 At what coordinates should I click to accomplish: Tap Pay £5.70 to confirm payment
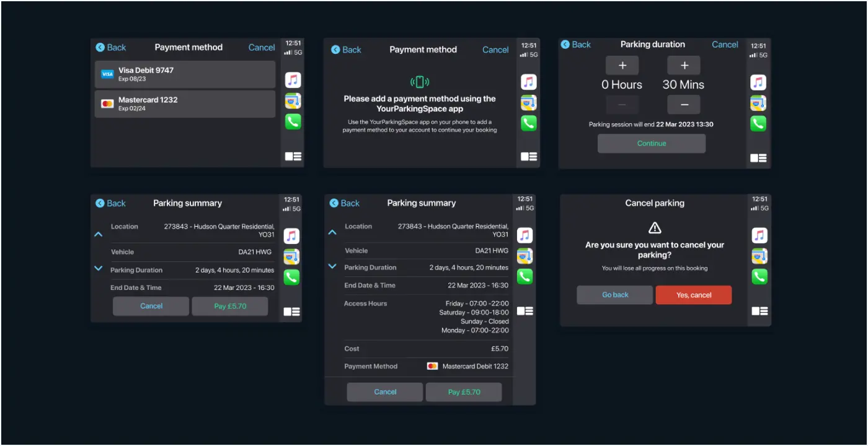click(229, 306)
